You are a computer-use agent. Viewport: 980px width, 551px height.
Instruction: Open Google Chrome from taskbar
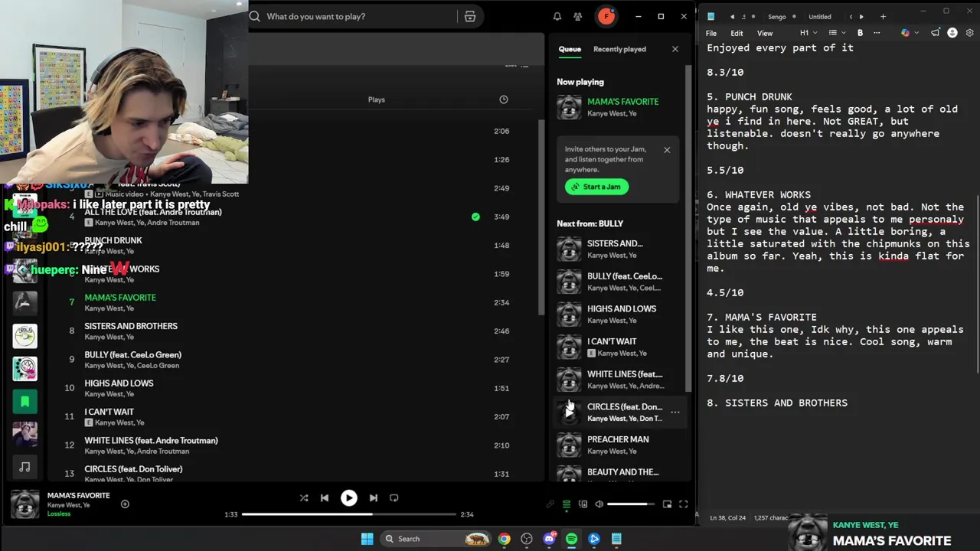[504, 539]
